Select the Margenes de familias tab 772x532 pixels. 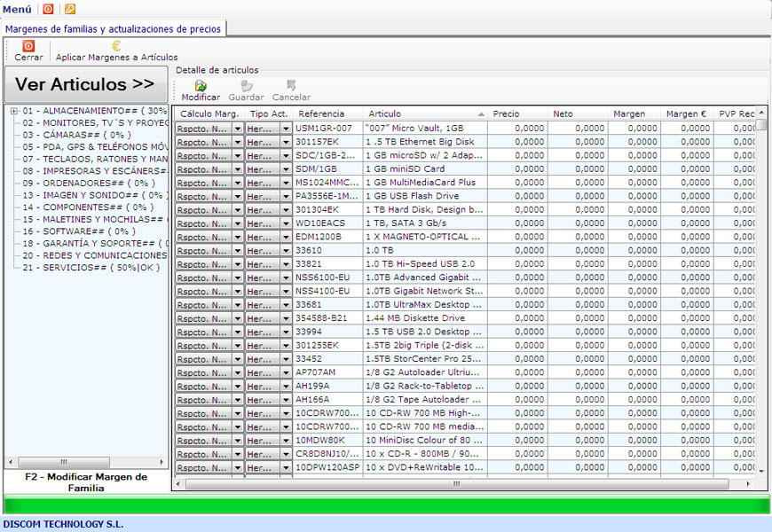(113, 28)
